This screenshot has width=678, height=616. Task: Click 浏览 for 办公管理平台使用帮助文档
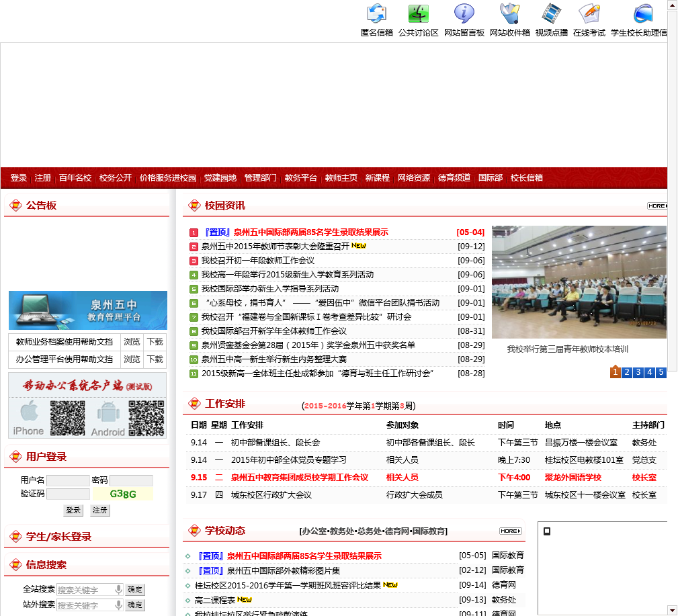pos(132,359)
